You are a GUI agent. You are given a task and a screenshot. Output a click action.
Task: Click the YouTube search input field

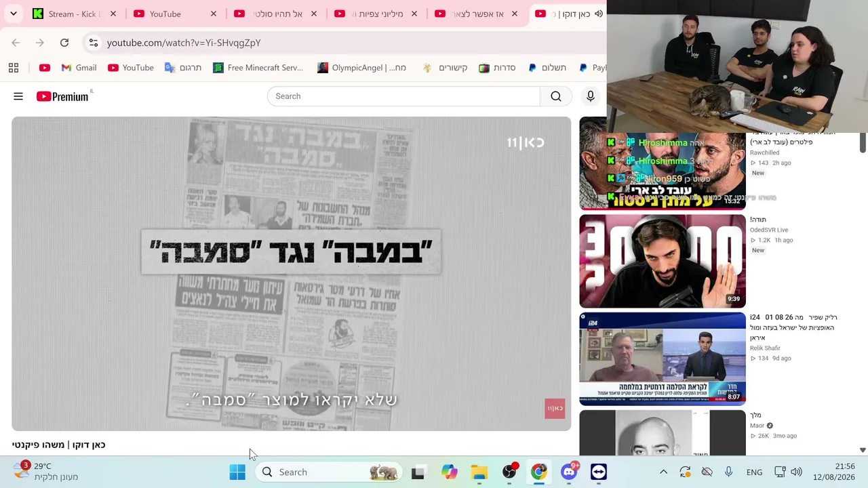[x=403, y=96]
